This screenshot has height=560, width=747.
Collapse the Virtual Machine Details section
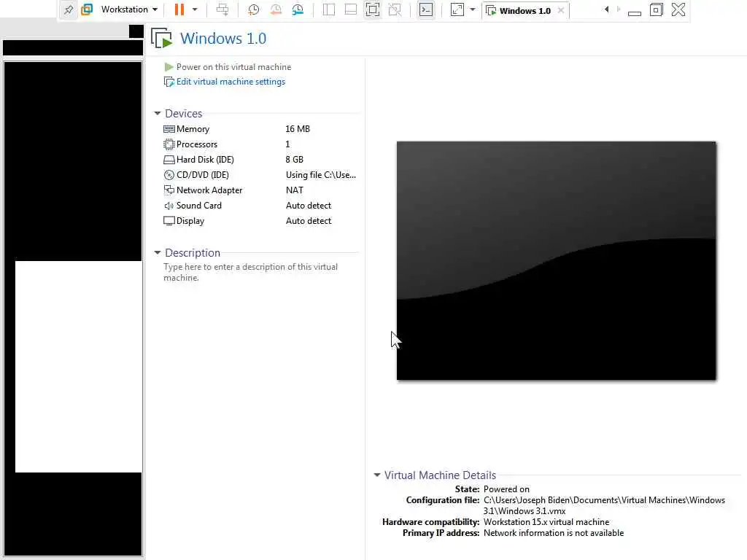(x=377, y=475)
